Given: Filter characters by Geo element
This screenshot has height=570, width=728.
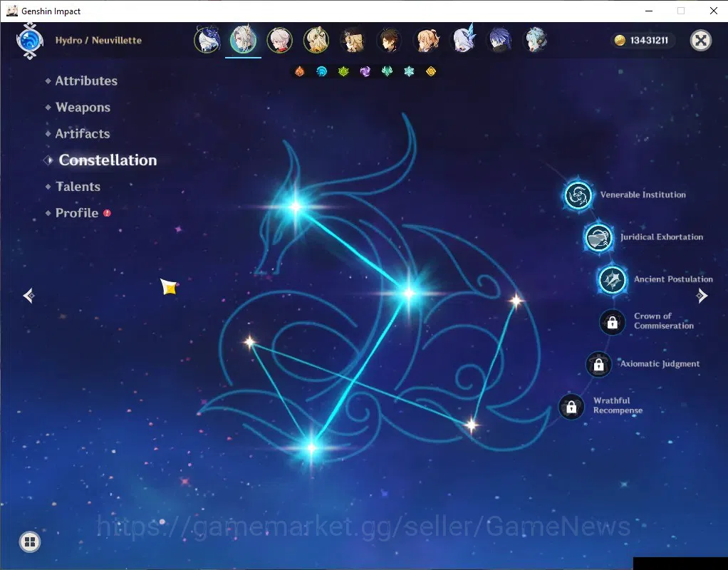Looking at the screenshot, I should coord(431,71).
